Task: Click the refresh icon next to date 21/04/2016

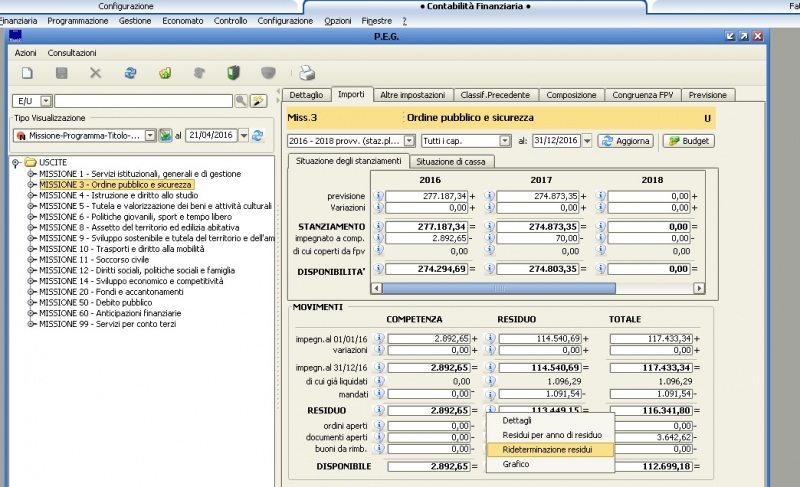Action: (258, 135)
